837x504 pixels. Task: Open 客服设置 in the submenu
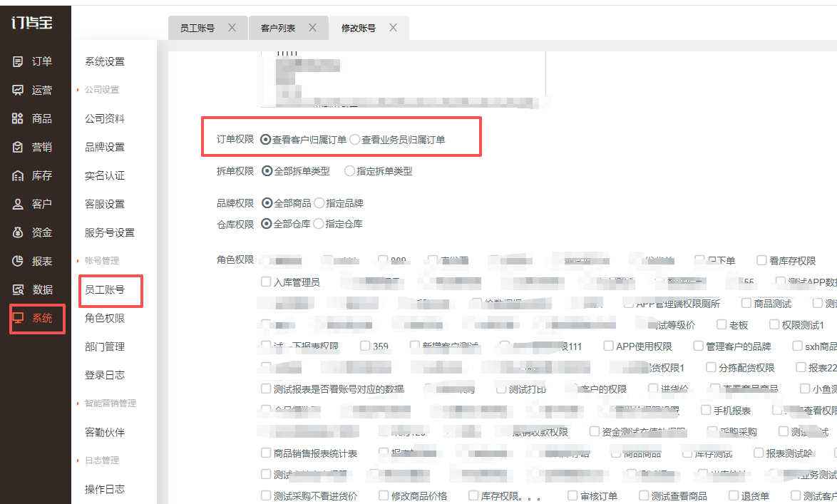click(105, 204)
